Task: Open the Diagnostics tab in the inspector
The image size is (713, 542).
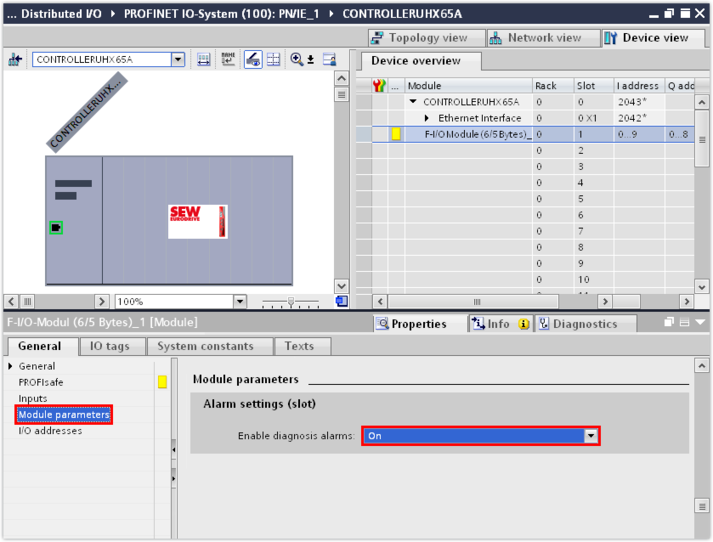Action: click(577, 324)
